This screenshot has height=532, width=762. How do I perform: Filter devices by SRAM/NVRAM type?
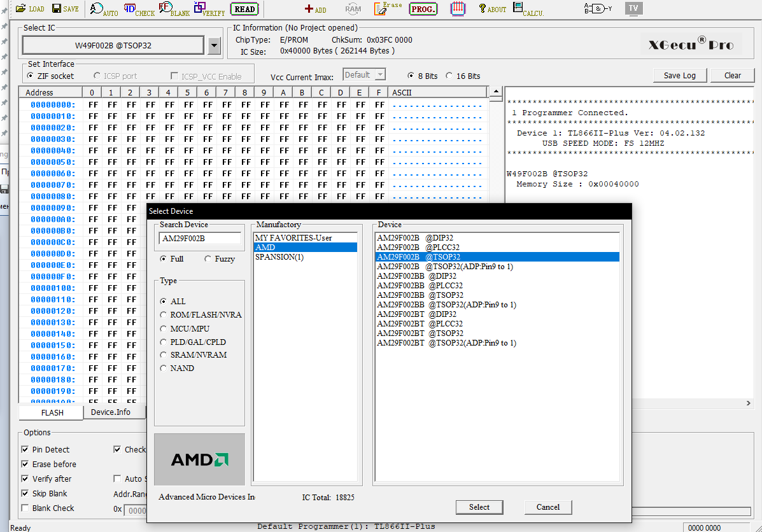click(194, 355)
